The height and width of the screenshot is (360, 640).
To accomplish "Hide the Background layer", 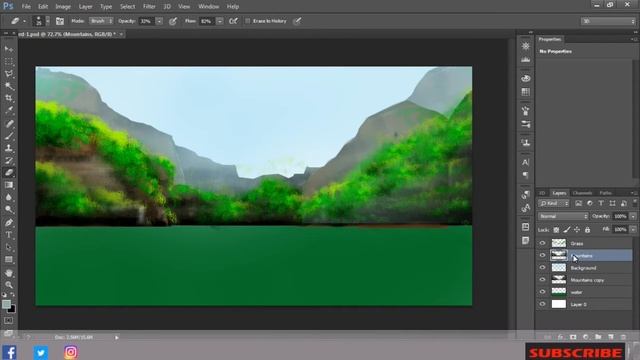I will click(x=542, y=268).
